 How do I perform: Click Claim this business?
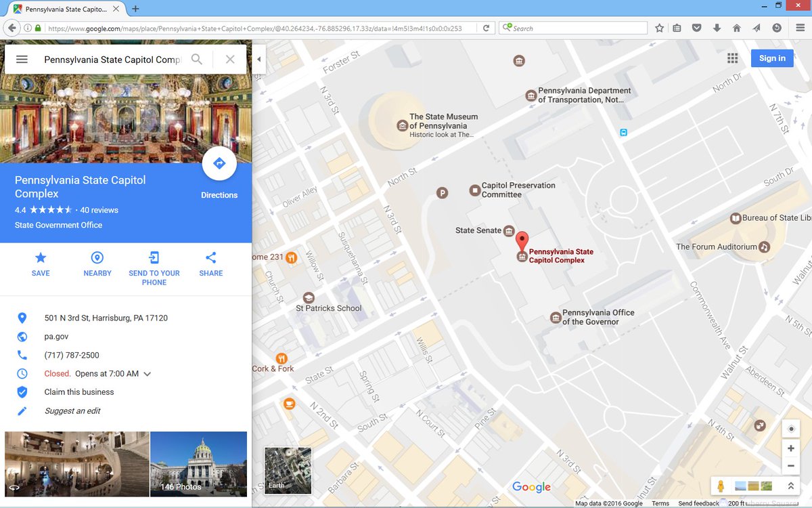[x=79, y=392]
